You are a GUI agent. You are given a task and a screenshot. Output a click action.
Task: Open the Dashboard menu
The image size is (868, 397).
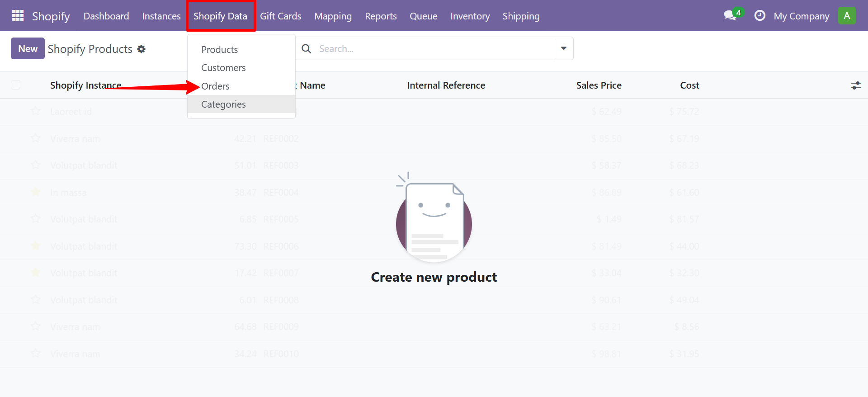[106, 16]
